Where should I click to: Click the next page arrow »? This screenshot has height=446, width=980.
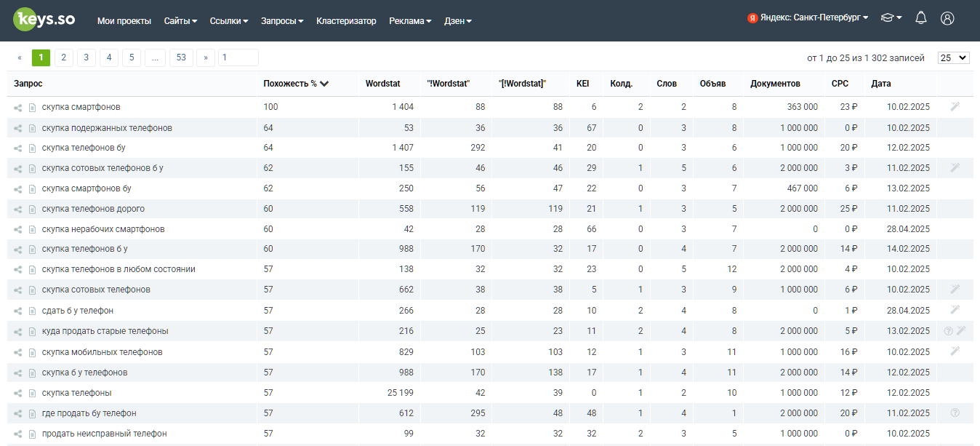206,58
